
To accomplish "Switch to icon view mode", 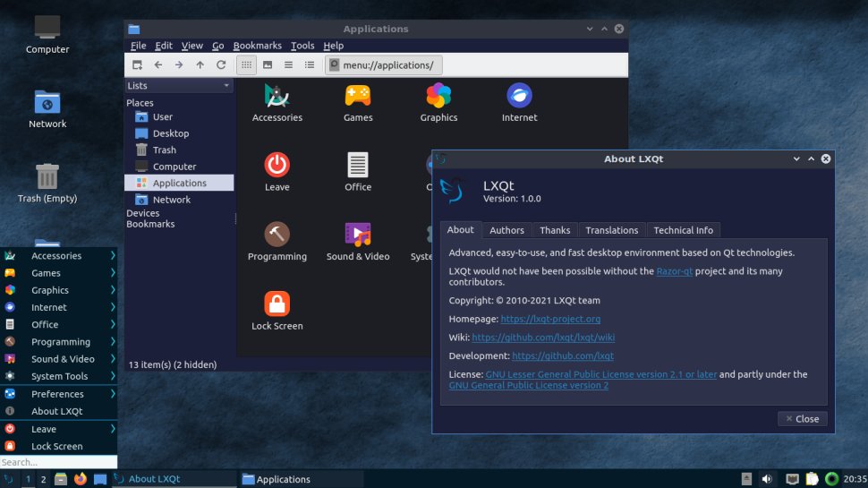I will click(x=246, y=65).
